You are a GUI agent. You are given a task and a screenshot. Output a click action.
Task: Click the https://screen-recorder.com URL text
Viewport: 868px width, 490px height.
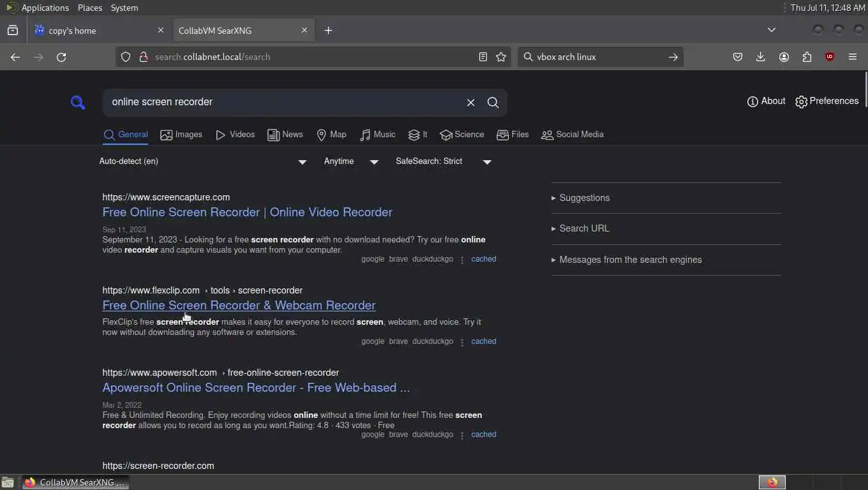[158, 466]
